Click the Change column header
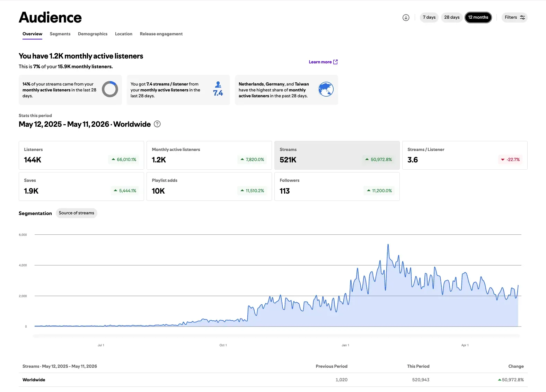546x392 pixels. click(x=516, y=366)
